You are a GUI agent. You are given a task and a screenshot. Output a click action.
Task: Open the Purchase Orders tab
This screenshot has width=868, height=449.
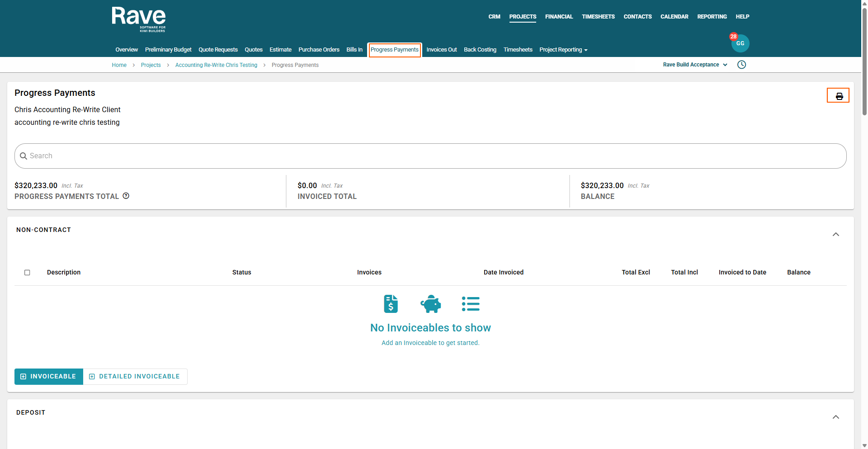tap(319, 50)
